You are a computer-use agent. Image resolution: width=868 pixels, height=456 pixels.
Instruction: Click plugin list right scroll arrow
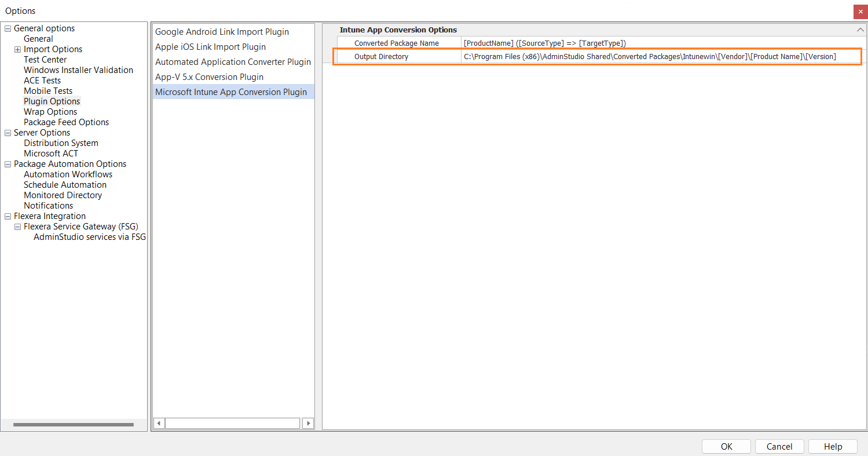308,424
